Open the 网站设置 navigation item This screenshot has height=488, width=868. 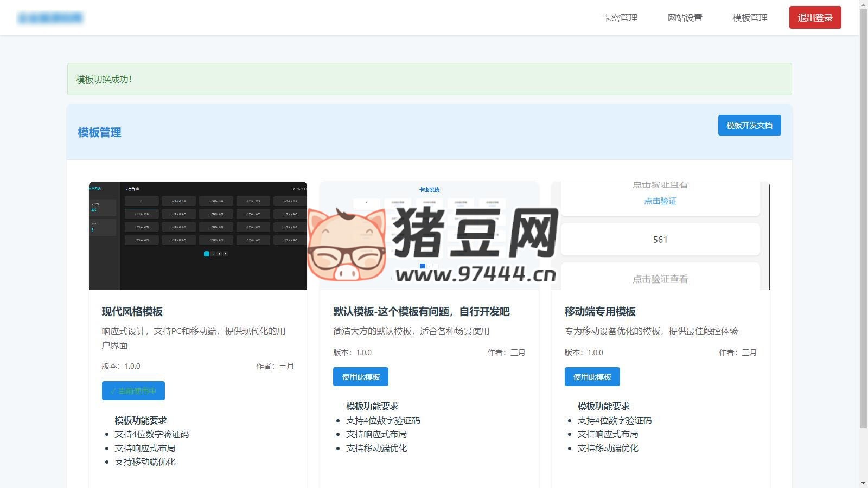[x=685, y=17]
